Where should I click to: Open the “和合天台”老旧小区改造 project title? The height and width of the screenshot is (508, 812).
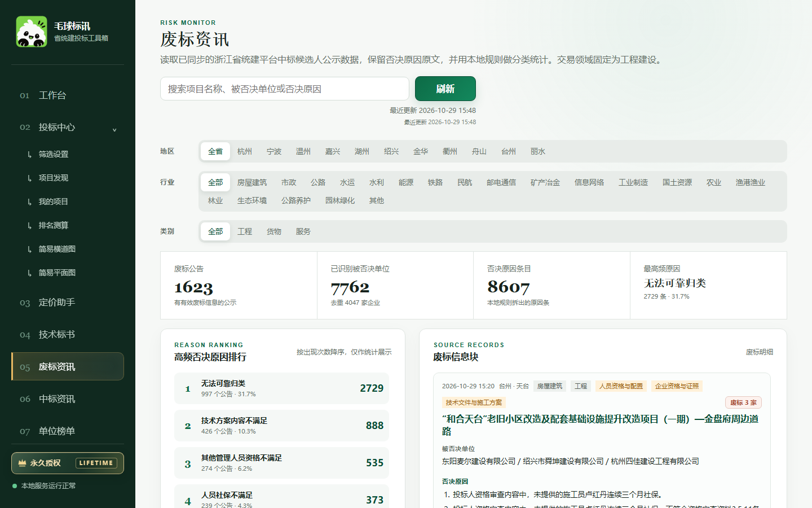click(x=601, y=425)
